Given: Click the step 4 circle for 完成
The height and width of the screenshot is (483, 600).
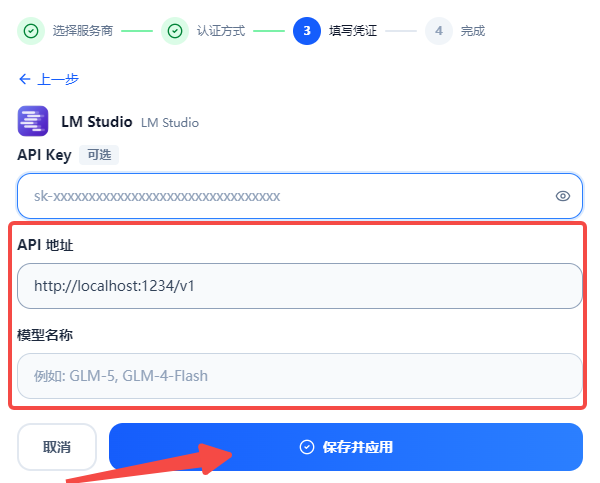Looking at the screenshot, I should pyautogui.click(x=439, y=31).
